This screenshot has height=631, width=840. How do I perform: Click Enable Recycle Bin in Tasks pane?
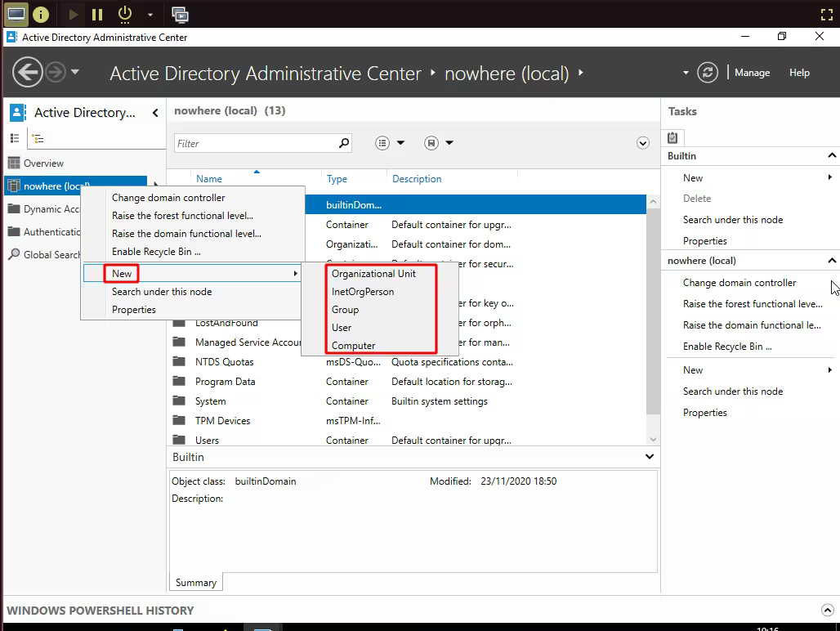click(x=727, y=347)
